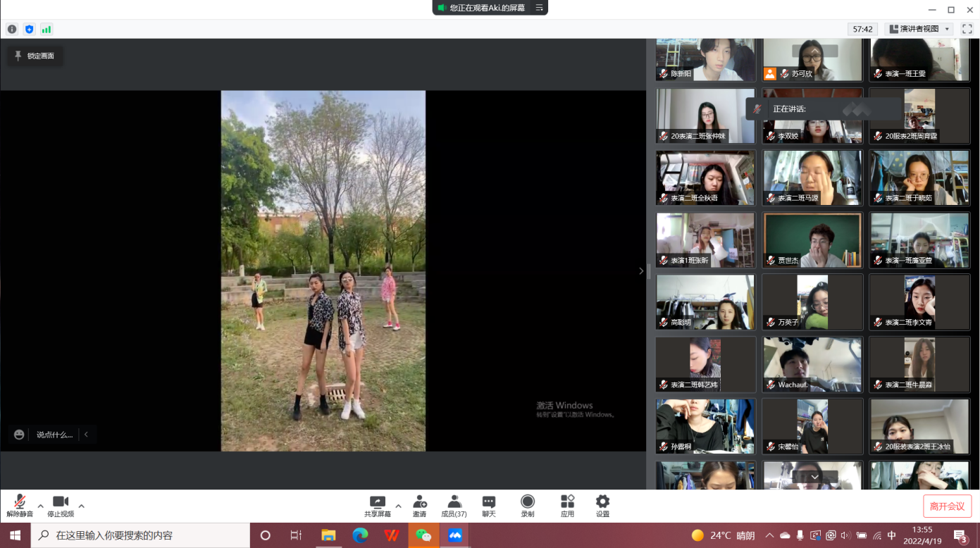Select 20表演二班张仲妹's video tile

(x=706, y=116)
